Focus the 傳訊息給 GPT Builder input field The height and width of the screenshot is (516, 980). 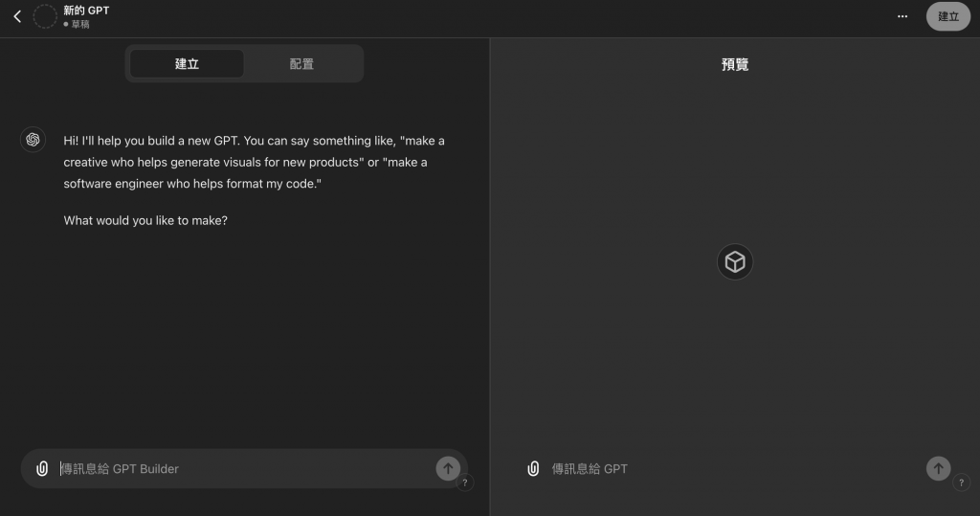(x=244, y=468)
